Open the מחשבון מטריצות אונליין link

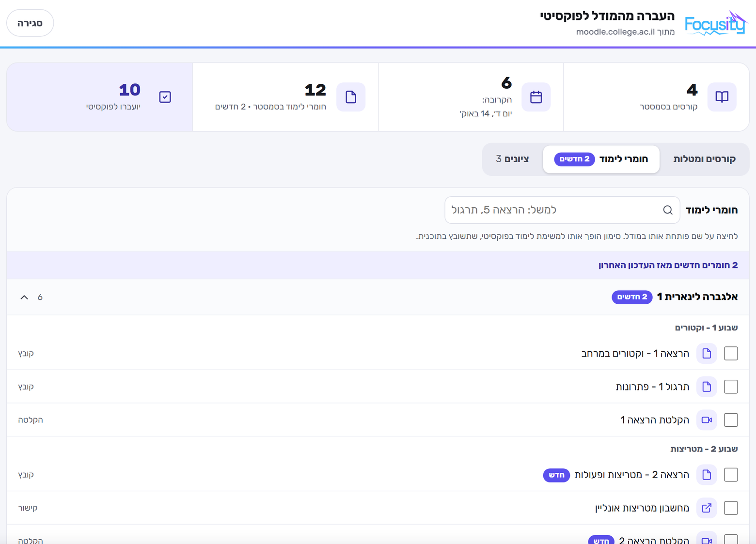642,508
